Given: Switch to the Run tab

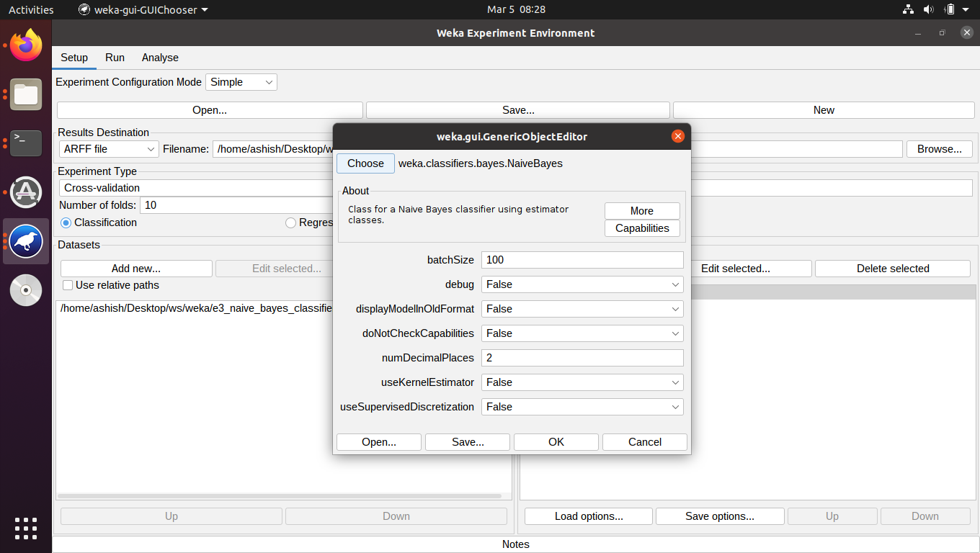Looking at the screenshot, I should (x=115, y=58).
